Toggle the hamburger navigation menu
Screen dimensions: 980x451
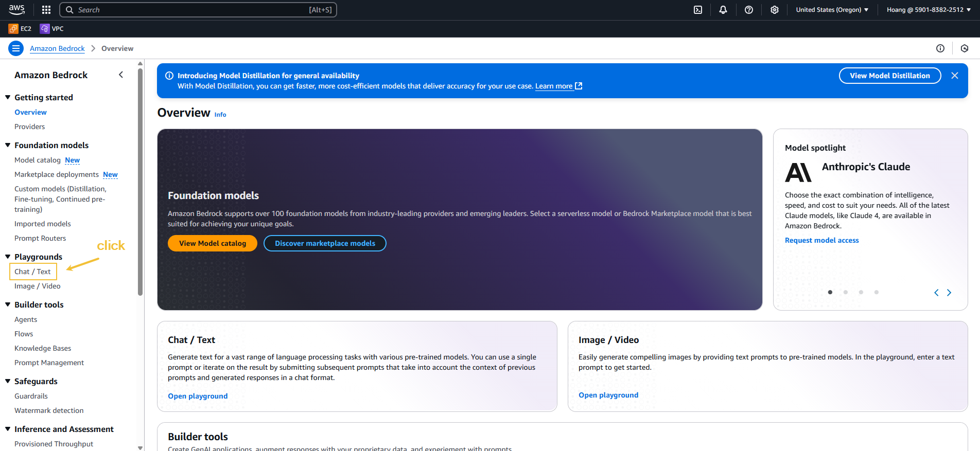pyautogui.click(x=16, y=48)
